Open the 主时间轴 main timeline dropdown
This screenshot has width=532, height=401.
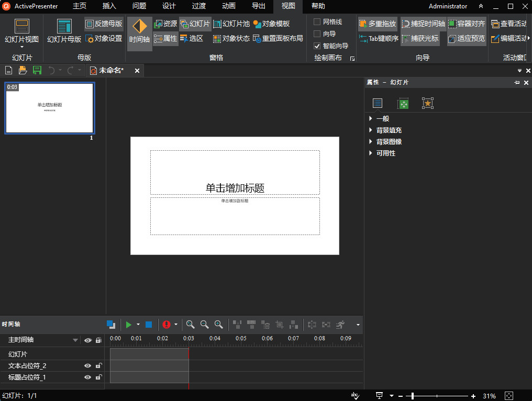[75, 340]
